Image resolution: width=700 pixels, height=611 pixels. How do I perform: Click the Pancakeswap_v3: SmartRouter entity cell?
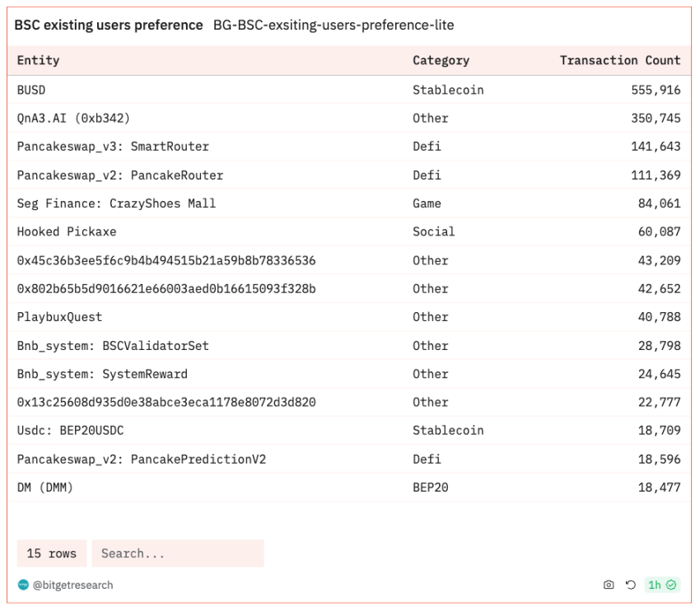pos(113,147)
